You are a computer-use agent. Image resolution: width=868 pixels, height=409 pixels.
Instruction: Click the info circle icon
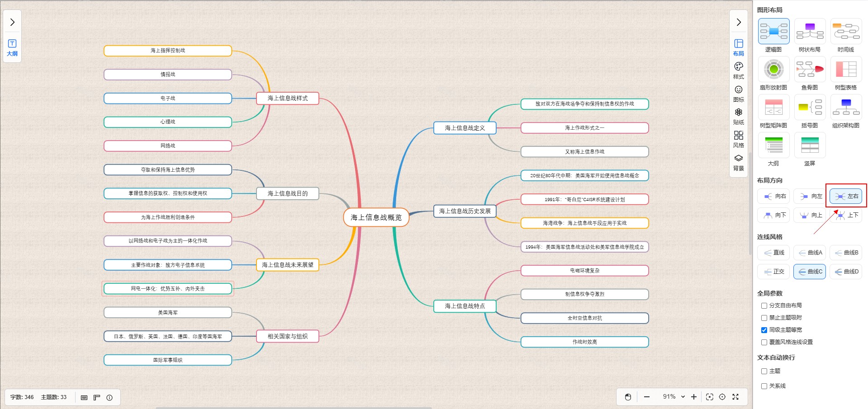point(109,398)
